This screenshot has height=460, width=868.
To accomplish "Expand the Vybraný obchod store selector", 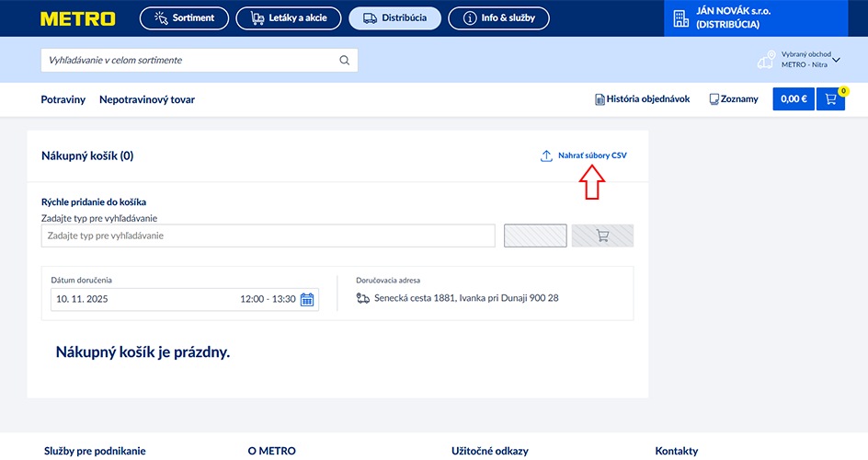I will pos(835,60).
